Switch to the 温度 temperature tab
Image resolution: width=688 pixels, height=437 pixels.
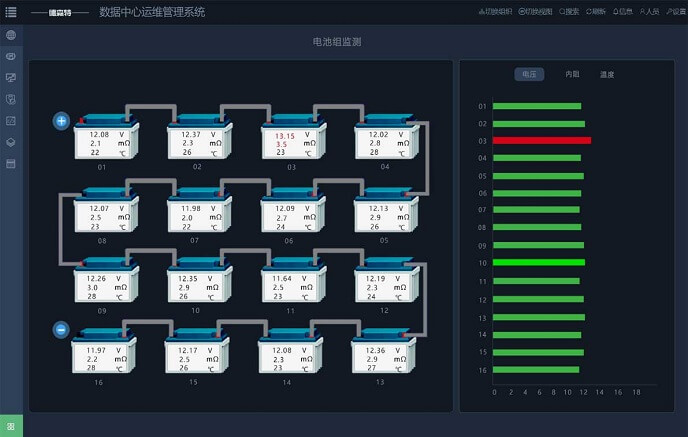[x=607, y=75]
